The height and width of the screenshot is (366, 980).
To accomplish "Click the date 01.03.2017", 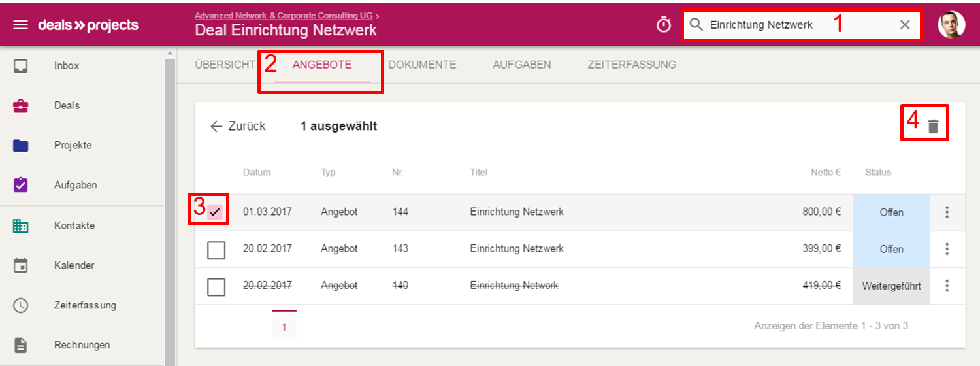I will click(267, 212).
